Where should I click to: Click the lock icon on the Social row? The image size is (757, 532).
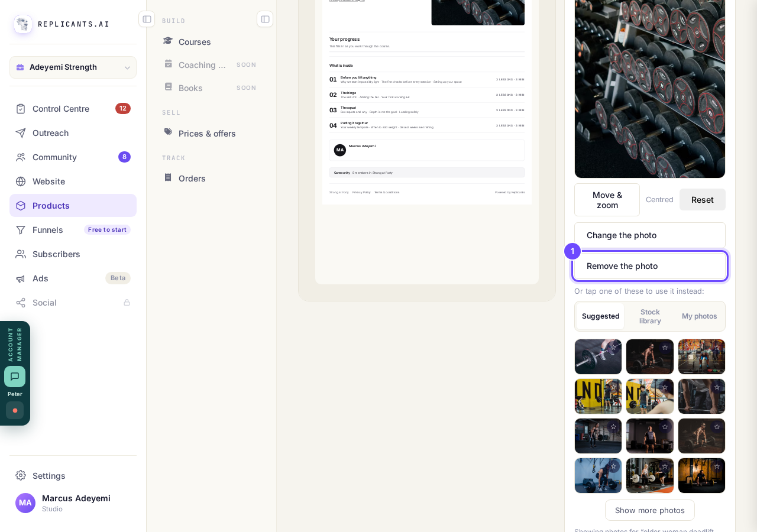127,303
